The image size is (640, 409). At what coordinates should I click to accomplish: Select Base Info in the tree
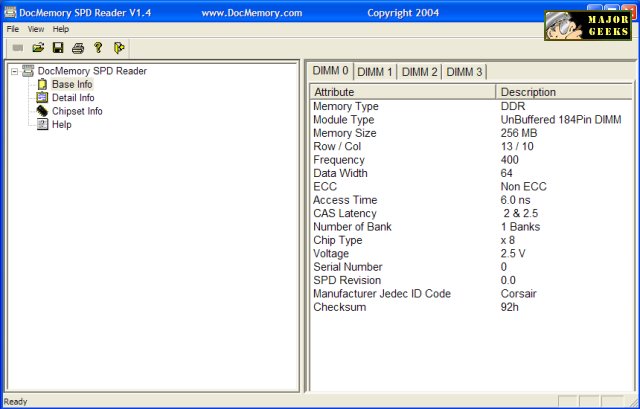click(72, 85)
